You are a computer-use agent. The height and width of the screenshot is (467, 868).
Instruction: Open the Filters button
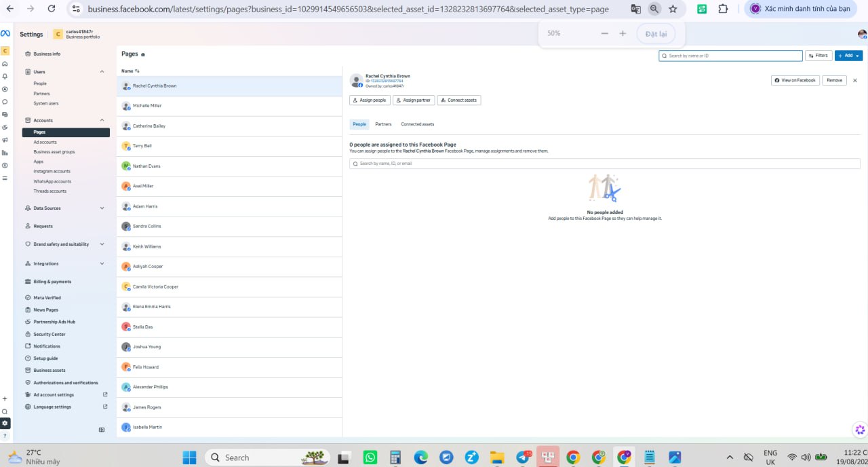pyautogui.click(x=818, y=56)
